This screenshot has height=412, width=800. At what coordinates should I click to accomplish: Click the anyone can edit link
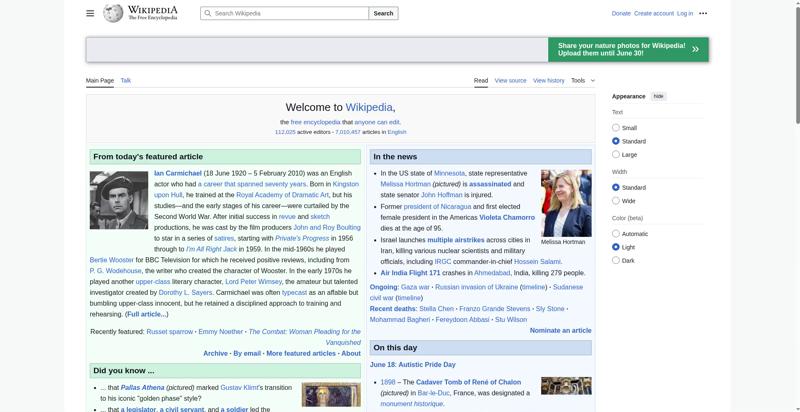coord(378,122)
